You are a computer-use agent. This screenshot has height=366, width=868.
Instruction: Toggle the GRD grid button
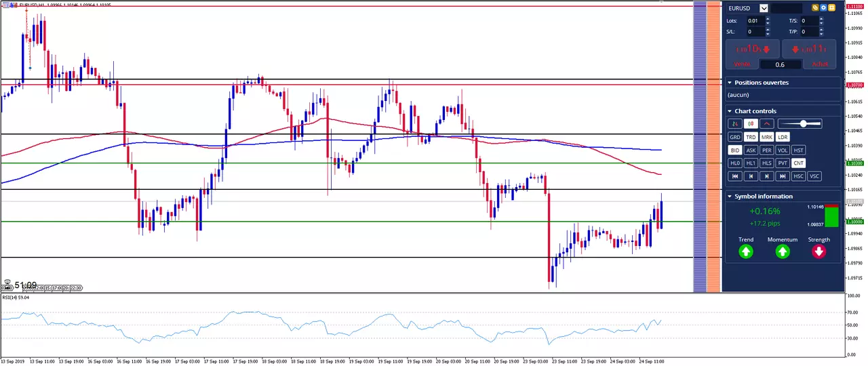pos(734,137)
